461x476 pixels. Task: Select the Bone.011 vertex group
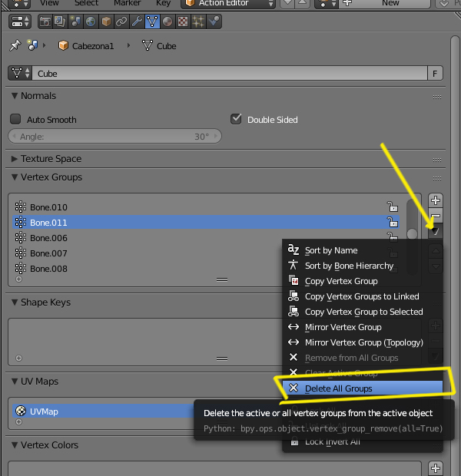206,223
